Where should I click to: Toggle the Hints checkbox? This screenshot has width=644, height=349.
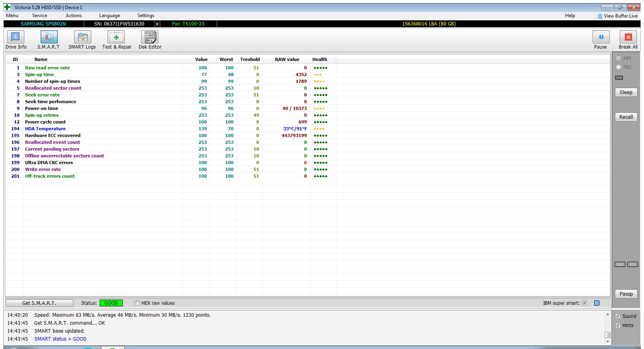(x=618, y=325)
